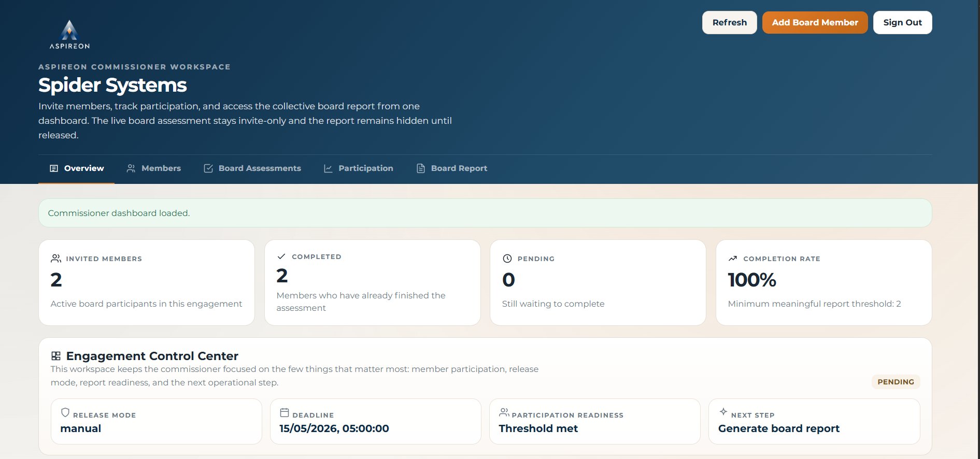
Task: Click the Engagement Control Center grid icon
Action: [56, 356]
